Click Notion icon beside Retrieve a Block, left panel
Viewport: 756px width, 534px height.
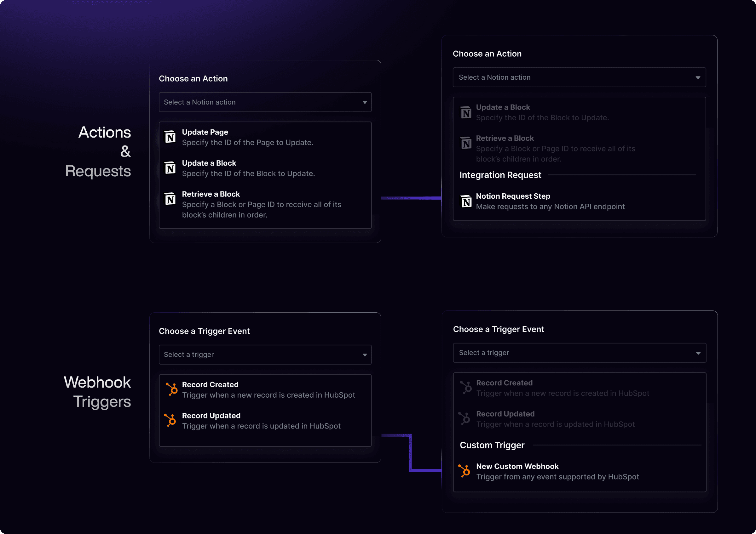coord(170,199)
